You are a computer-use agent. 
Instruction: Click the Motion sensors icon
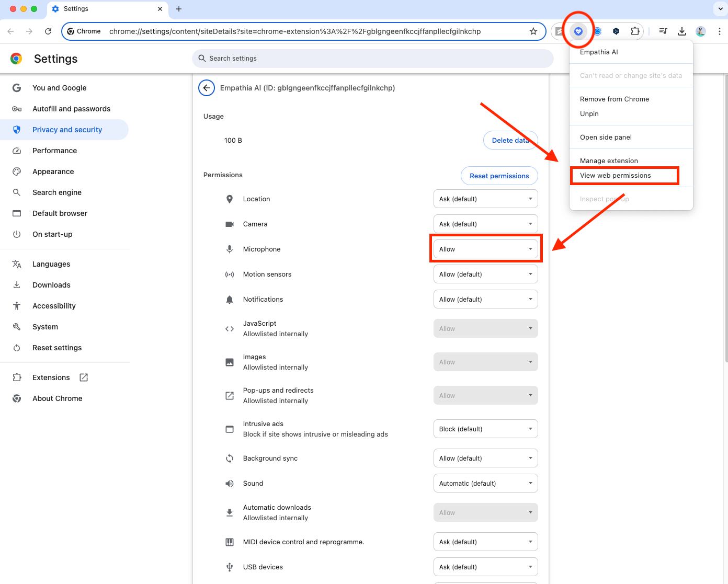[x=230, y=274]
